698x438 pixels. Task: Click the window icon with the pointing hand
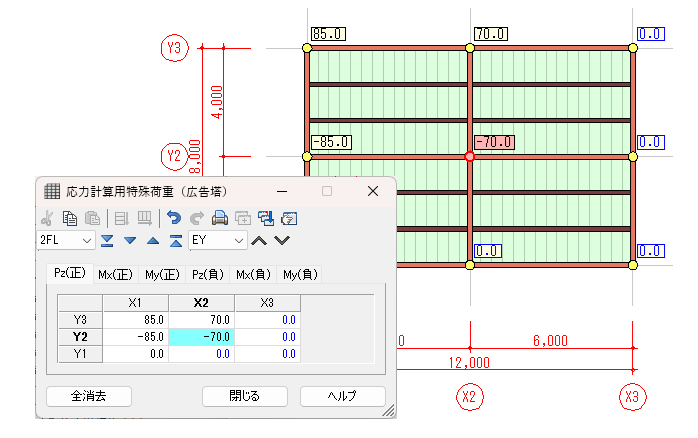click(289, 218)
